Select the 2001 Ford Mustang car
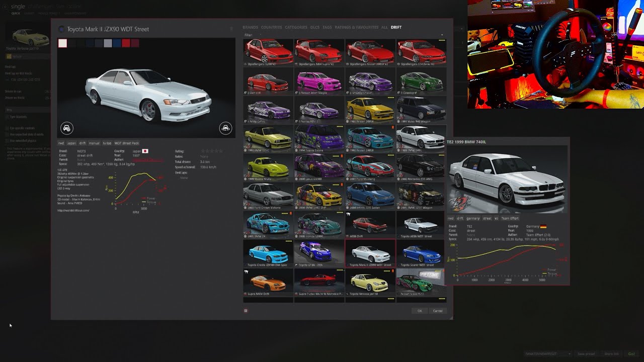Viewport: 644px width, 362px height. tap(370, 167)
